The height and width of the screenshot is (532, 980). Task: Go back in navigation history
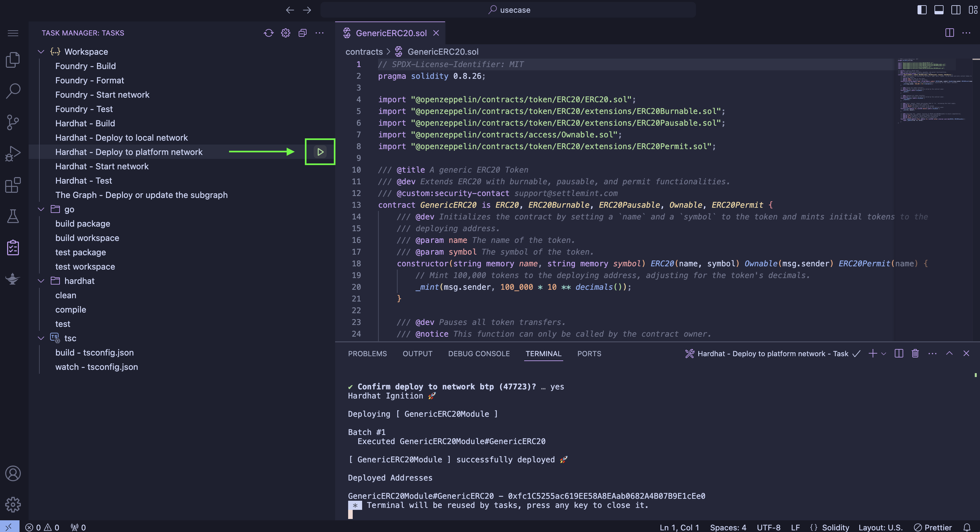[290, 10]
